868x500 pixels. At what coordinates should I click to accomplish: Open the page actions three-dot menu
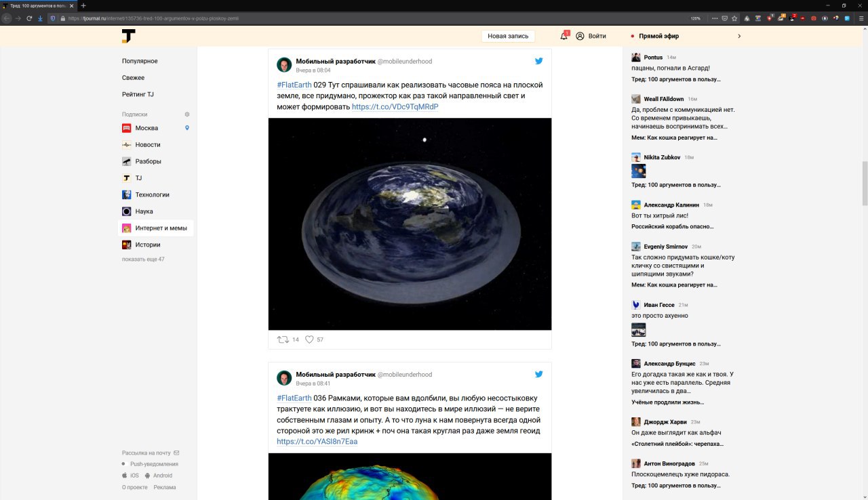[x=715, y=18]
